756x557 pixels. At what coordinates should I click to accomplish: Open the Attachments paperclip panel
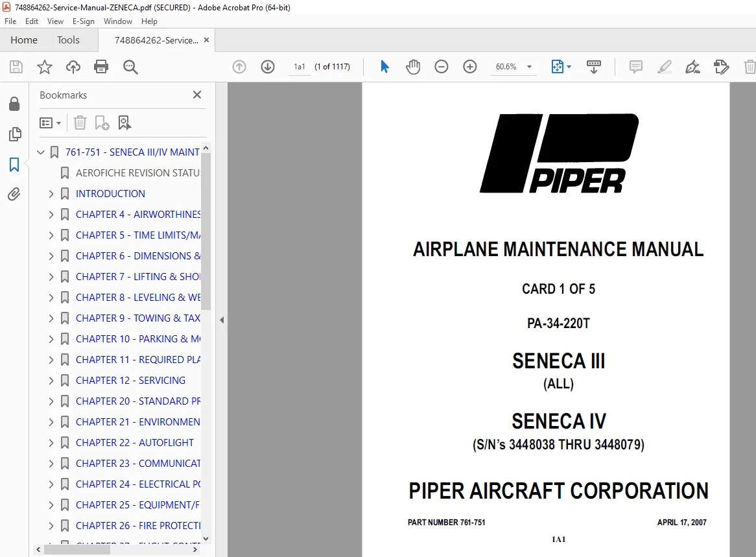(14, 195)
